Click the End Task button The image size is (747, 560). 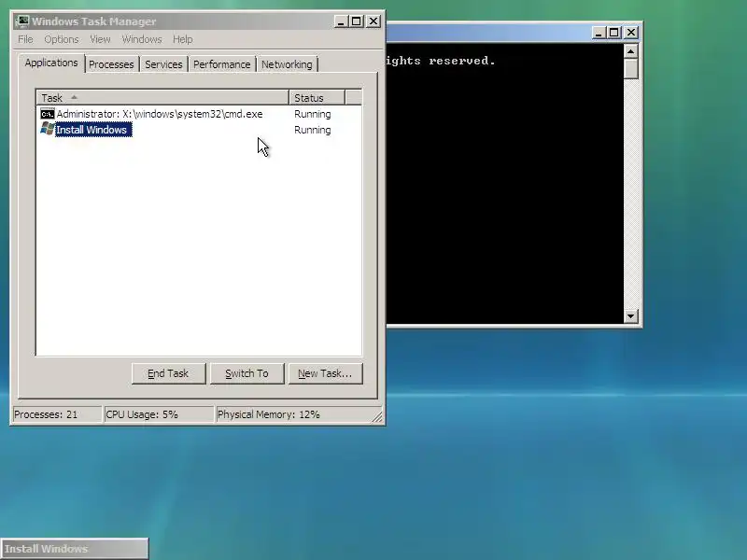coord(168,373)
